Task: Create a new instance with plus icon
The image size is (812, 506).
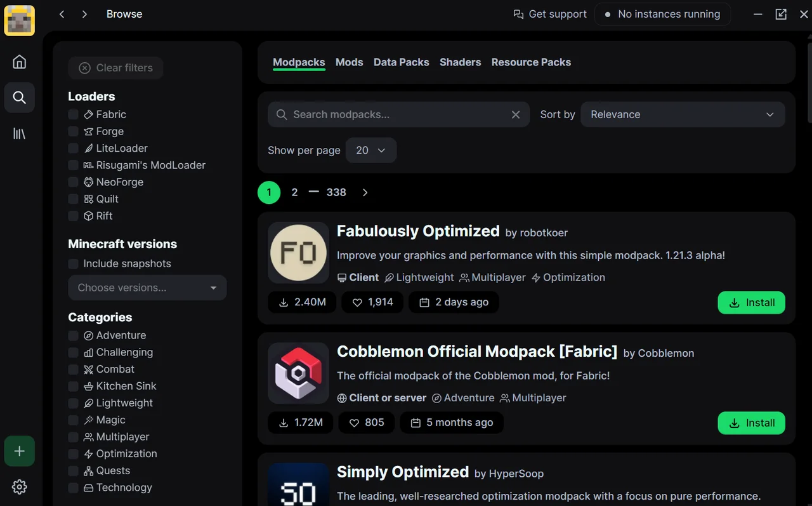Action: click(x=20, y=451)
